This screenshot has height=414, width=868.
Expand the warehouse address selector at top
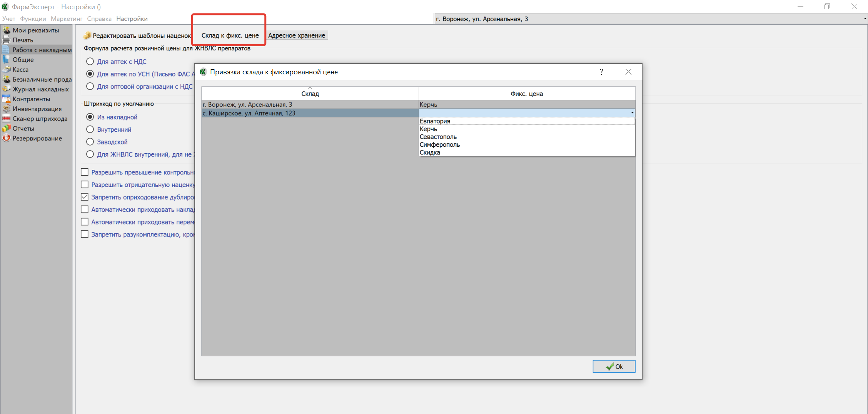click(x=865, y=19)
